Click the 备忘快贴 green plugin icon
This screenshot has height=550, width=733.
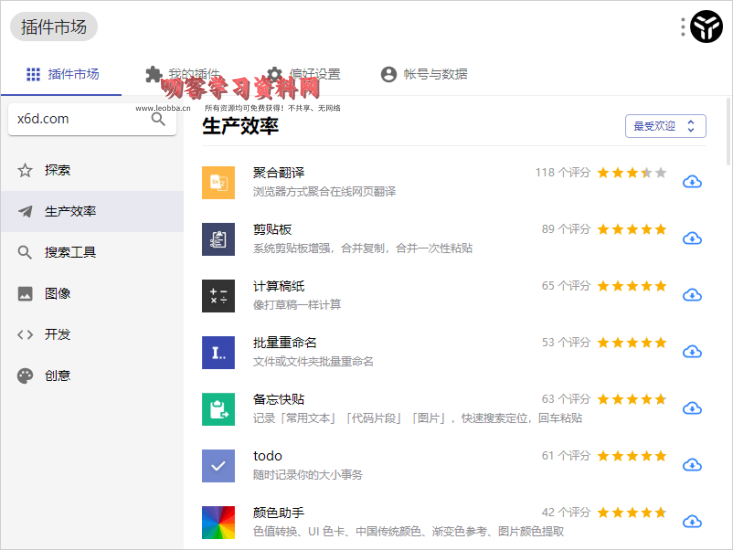218,409
